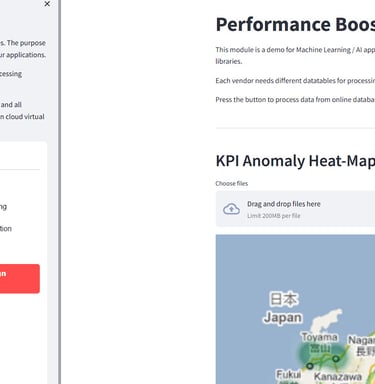Screen dimensions: 375x384
Task: Click the green map marker below Toyama
Action: pyautogui.click(x=336, y=359)
